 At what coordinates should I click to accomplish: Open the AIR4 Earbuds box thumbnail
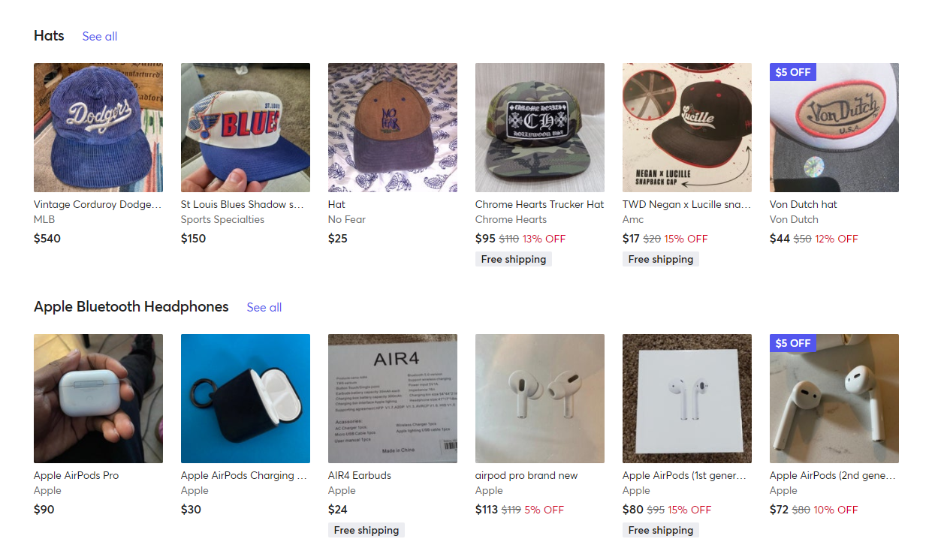click(x=393, y=399)
